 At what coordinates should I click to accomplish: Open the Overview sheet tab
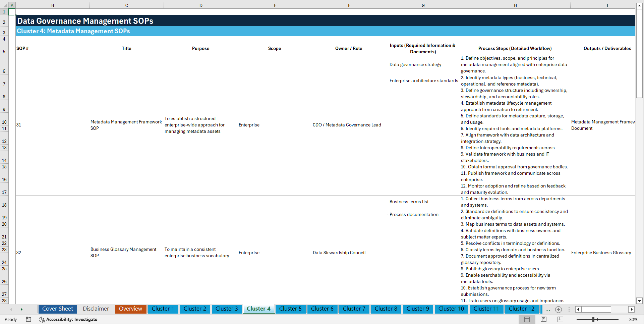tap(130, 309)
